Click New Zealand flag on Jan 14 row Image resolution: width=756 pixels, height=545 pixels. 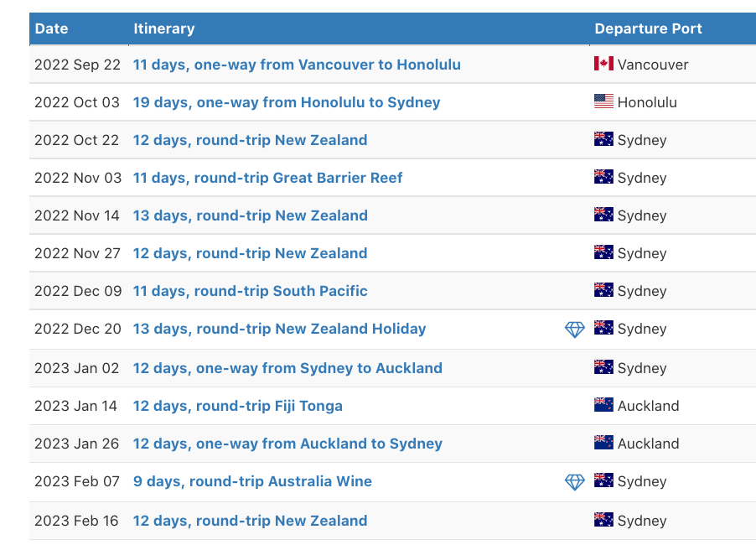[603, 405]
